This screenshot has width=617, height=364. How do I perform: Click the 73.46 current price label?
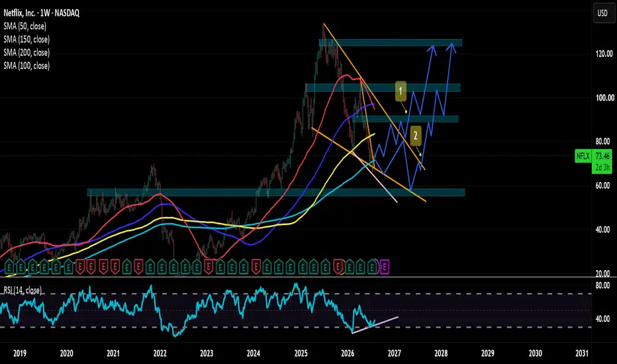tap(602, 156)
